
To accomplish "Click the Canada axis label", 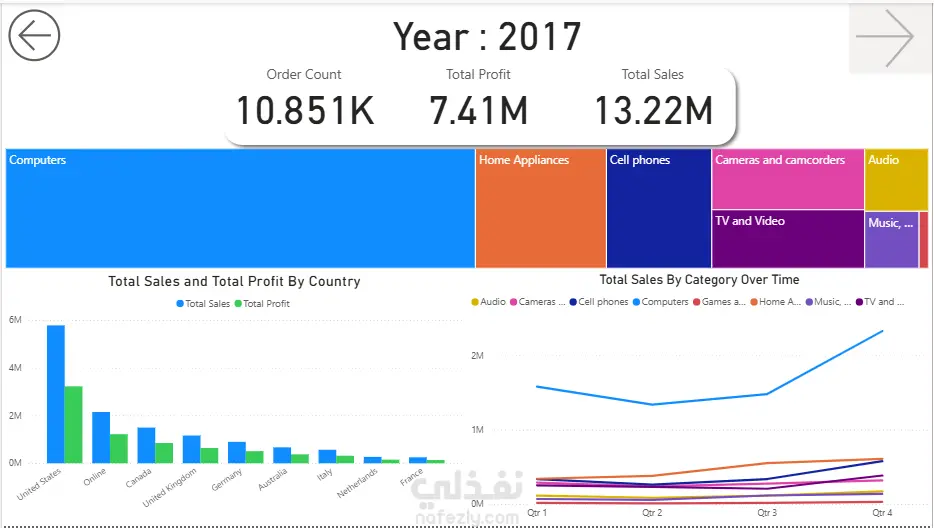I will (x=139, y=478).
